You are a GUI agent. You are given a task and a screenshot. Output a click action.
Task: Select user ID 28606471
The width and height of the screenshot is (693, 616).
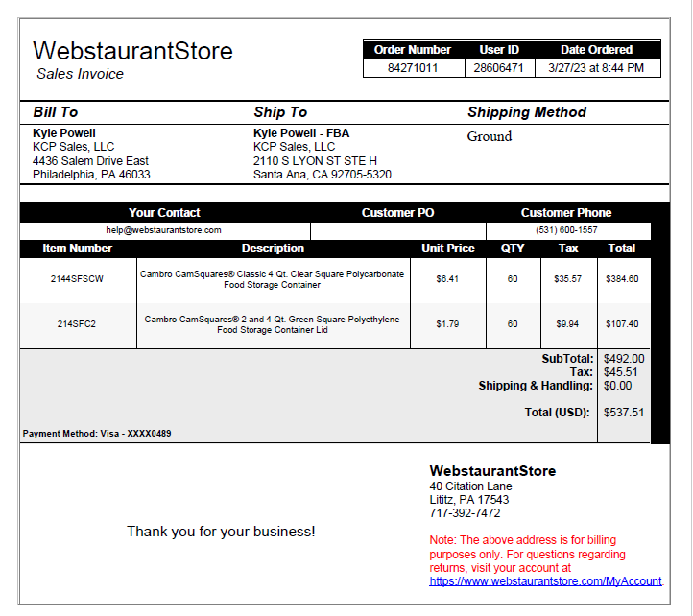(x=498, y=68)
